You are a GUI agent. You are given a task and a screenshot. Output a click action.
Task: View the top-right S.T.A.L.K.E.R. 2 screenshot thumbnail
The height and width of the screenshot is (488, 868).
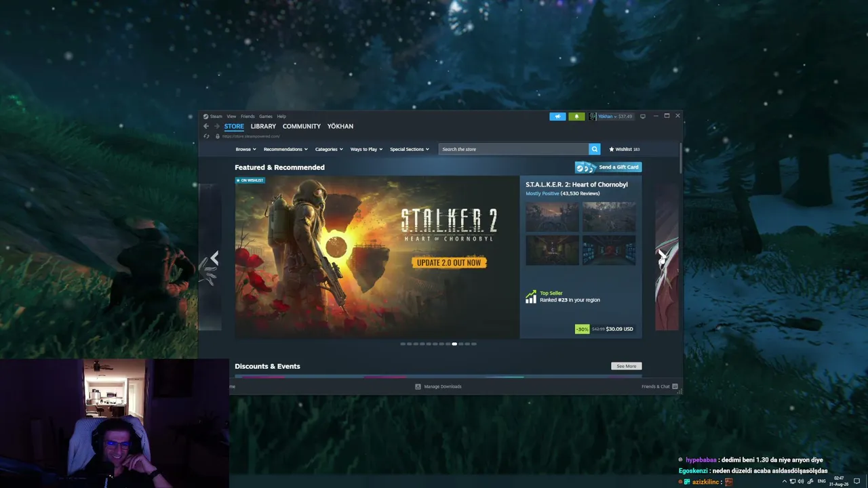(609, 217)
